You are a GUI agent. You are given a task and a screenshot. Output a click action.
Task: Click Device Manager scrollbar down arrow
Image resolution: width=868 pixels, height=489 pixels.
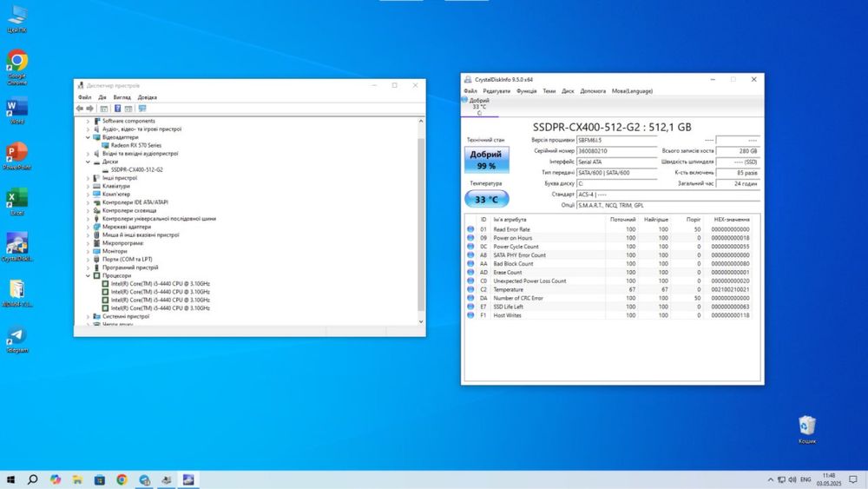tap(421, 321)
